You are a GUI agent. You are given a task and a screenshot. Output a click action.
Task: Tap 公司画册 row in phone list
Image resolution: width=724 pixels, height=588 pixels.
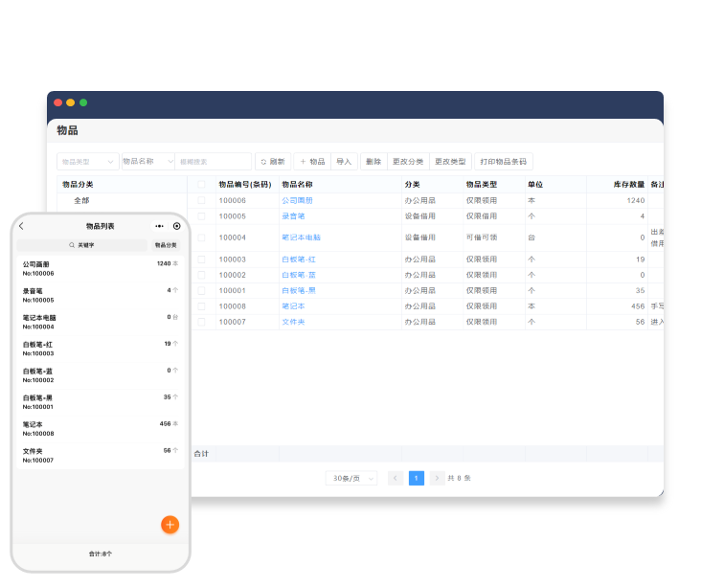click(x=101, y=268)
